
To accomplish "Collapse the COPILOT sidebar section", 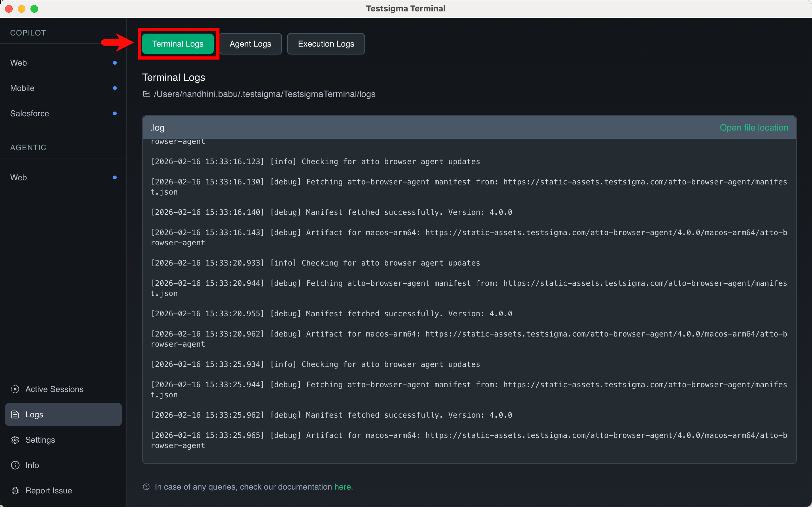I will 28,33.
